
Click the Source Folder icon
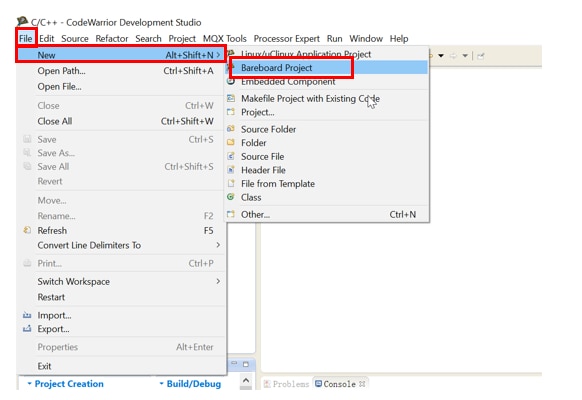click(231, 129)
